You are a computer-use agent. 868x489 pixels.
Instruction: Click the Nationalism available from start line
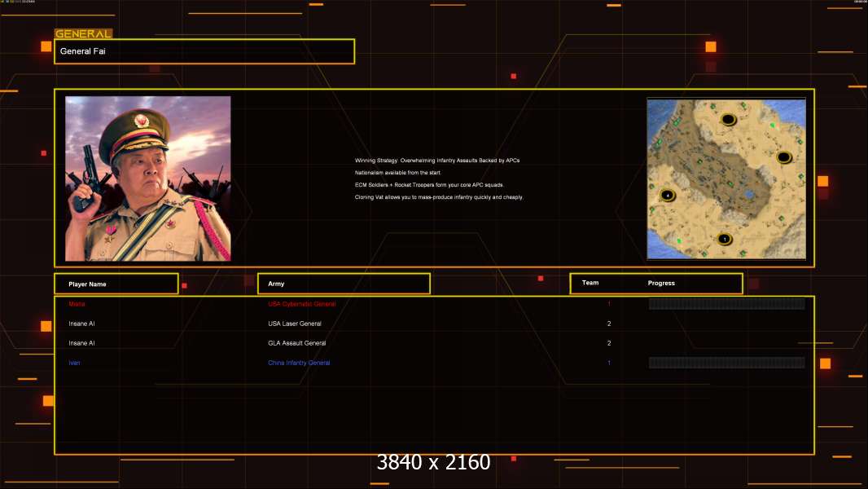[x=398, y=172]
